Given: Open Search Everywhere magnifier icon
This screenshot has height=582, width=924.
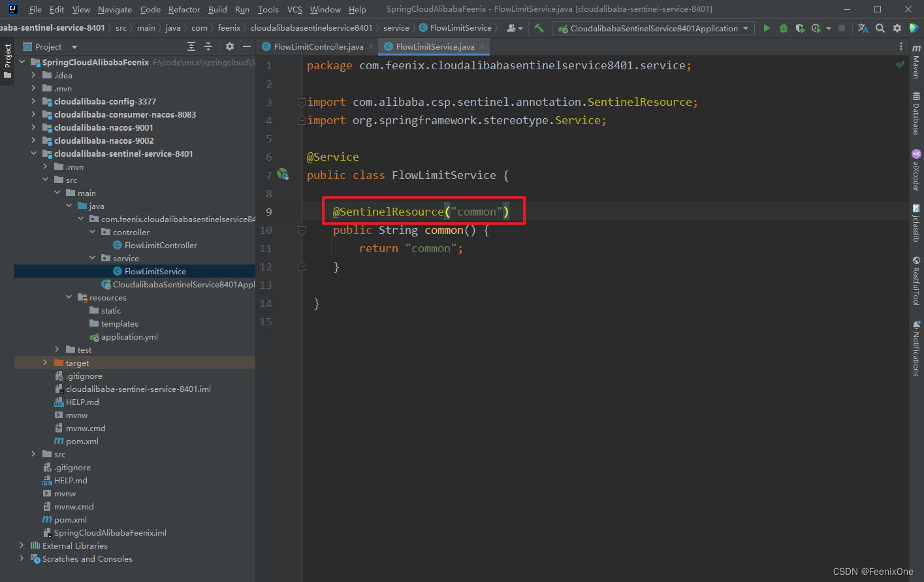Looking at the screenshot, I should (x=880, y=28).
